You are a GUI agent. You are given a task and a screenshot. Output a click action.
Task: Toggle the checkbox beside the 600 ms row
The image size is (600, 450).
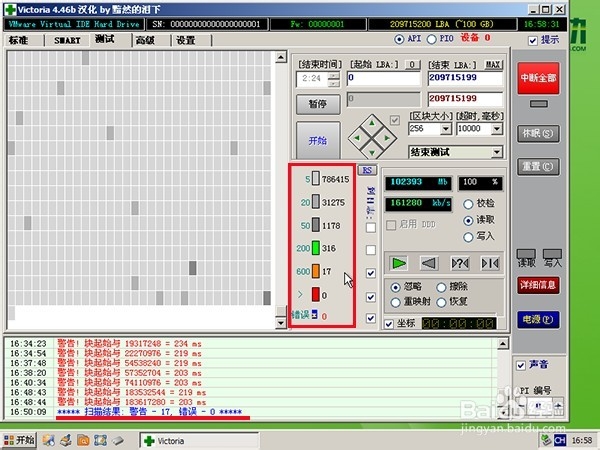click(371, 273)
